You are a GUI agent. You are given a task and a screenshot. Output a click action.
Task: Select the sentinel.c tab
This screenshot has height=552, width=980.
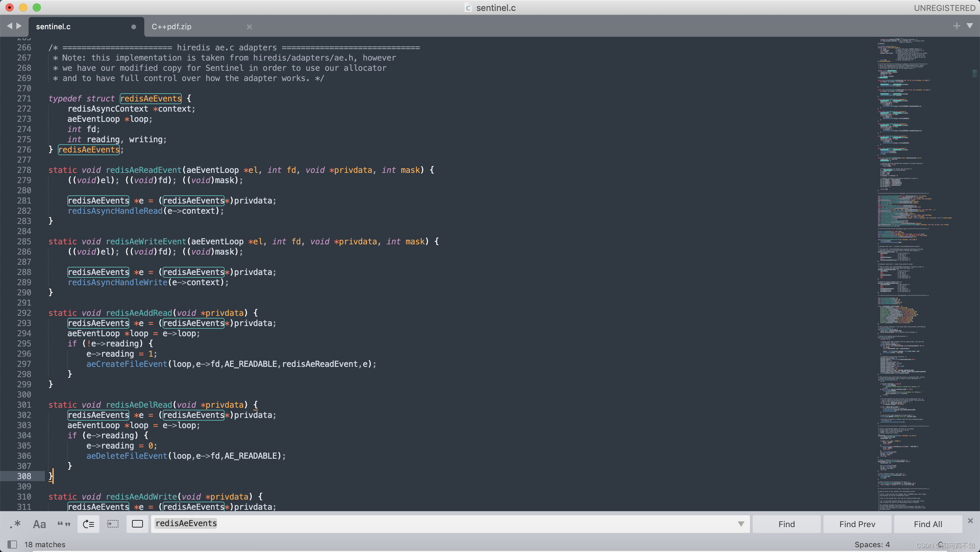pos(53,27)
